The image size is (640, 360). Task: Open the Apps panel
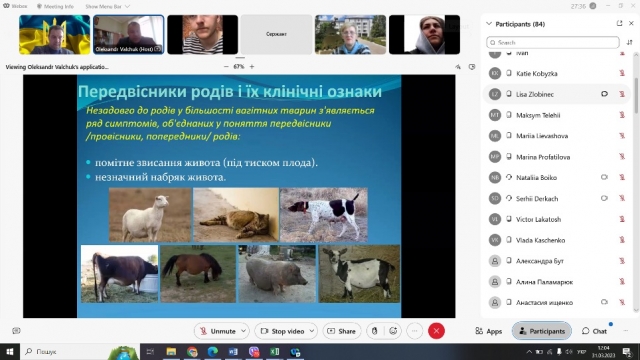coord(489,331)
